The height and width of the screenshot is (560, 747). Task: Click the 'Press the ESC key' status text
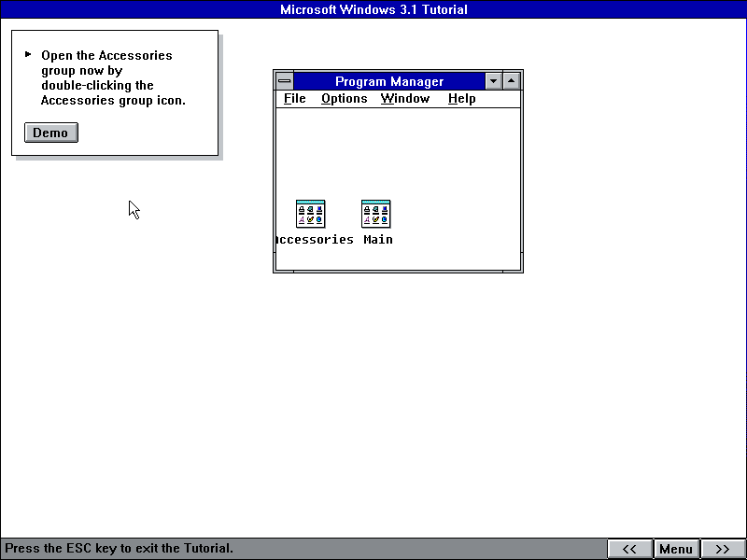pyautogui.click(x=120, y=548)
